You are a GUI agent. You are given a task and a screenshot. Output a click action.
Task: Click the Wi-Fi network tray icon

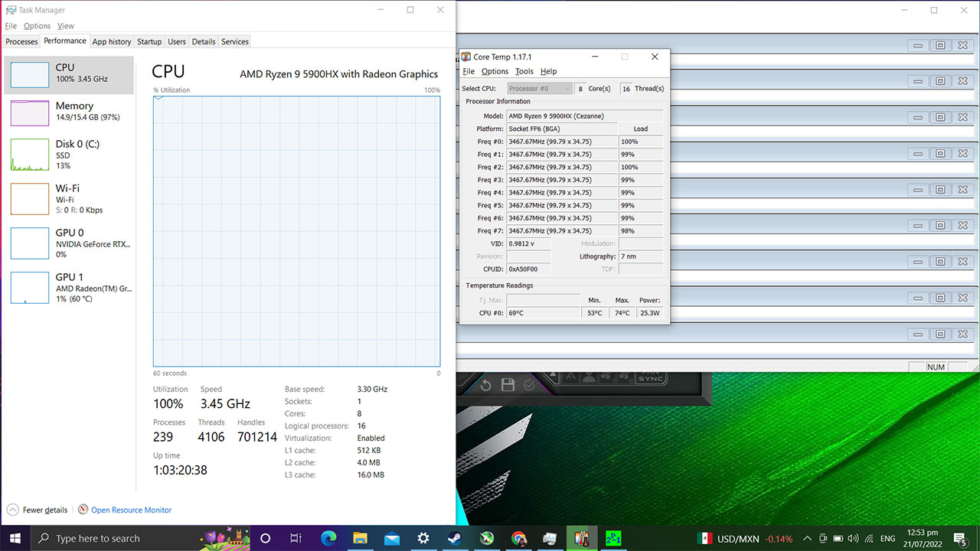click(869, 539)
